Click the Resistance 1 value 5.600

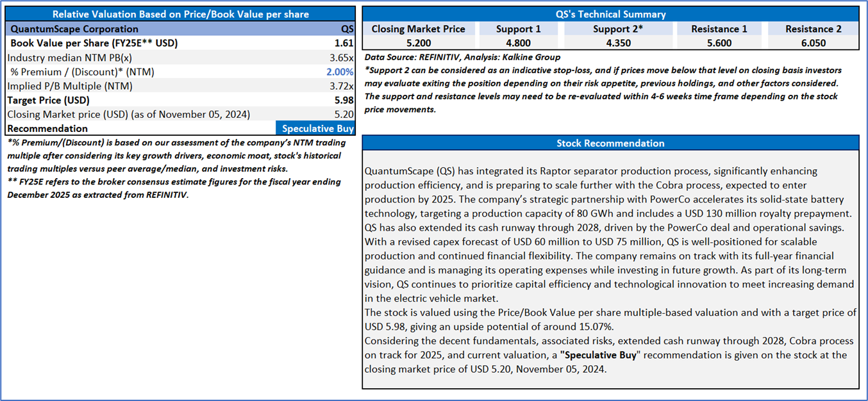coord(710,44)
